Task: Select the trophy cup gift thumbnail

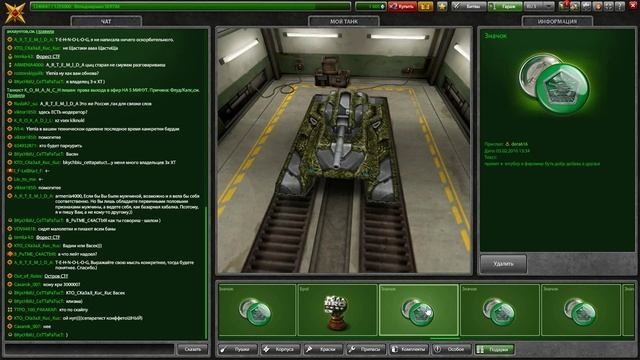Action: pos(337,310)
